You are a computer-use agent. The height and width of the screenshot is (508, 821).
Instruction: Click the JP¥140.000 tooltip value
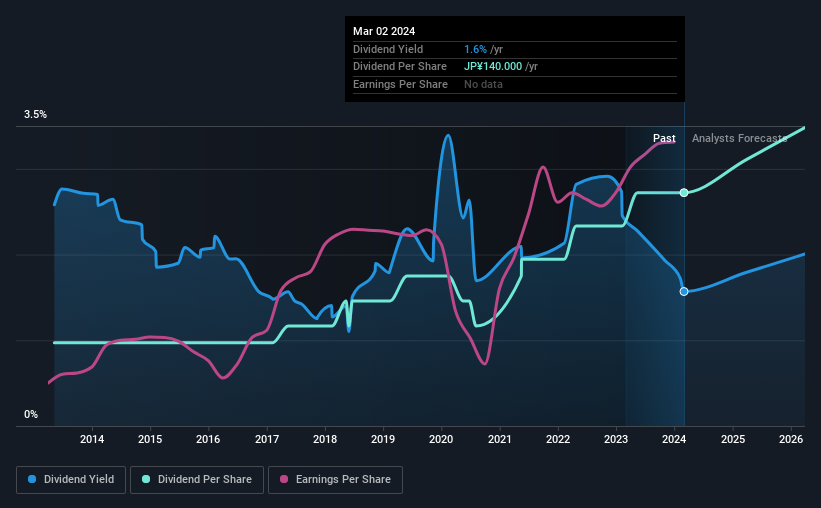[493, 67]
